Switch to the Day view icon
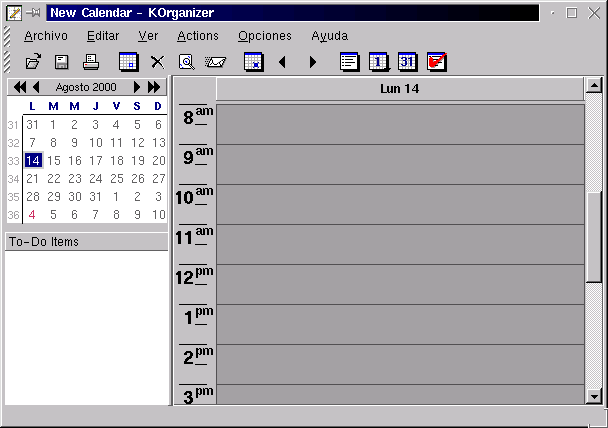The width and height of the screenshot is (608, 428). point(378,62)
